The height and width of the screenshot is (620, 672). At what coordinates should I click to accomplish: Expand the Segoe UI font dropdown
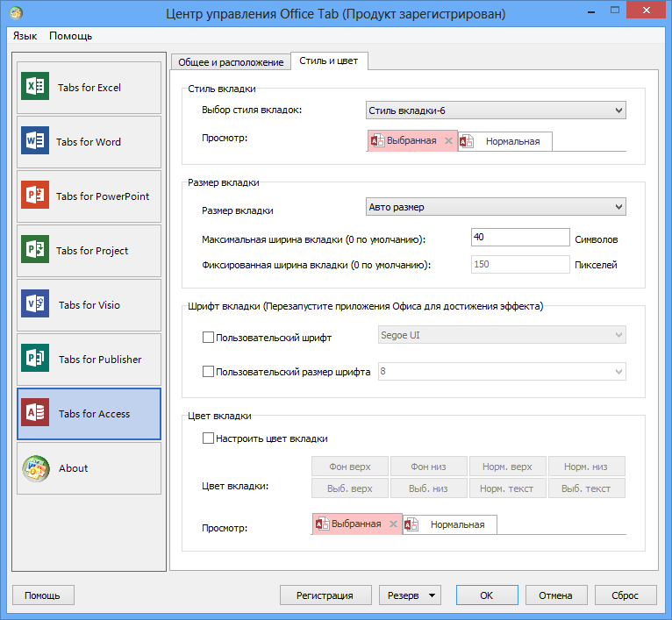502,335
